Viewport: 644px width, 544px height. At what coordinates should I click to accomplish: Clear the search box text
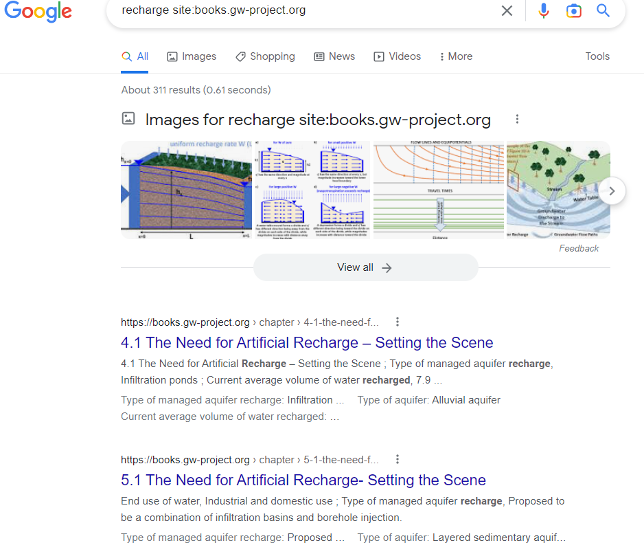tap(507, 11)
